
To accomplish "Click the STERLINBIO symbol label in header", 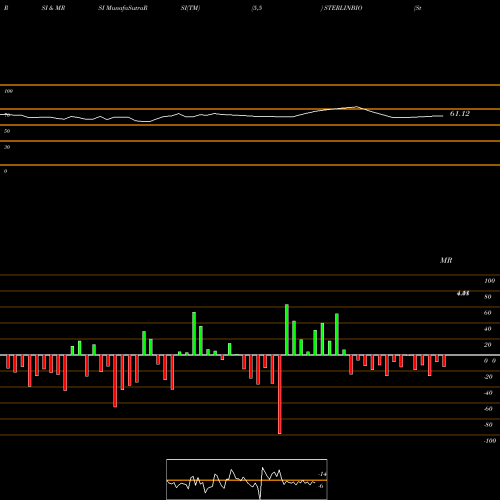I will pos(343,8).
